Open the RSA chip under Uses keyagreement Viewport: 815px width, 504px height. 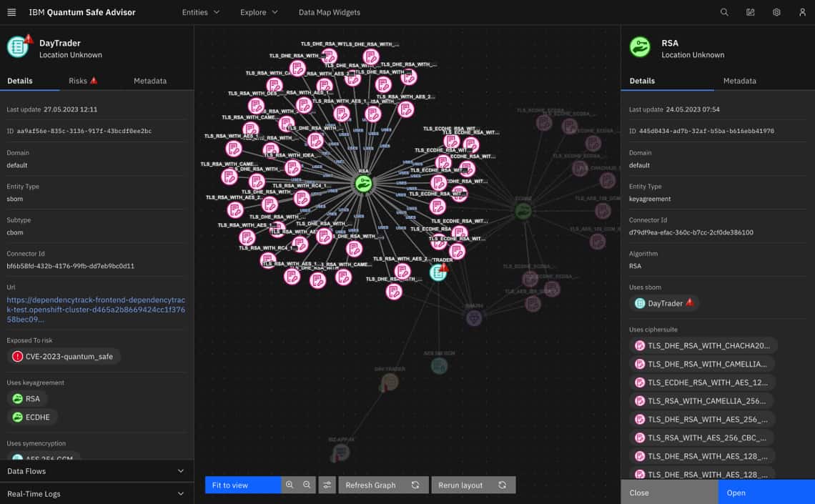coord(27,398)
